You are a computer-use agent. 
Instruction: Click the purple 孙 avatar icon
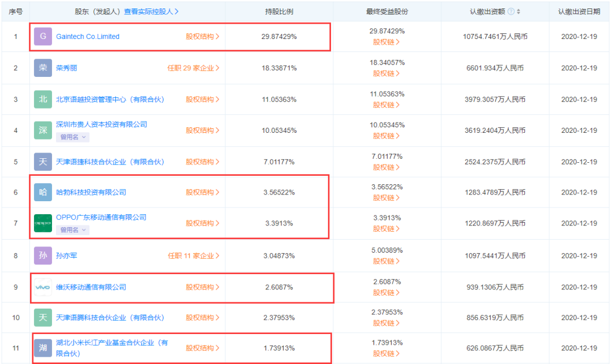point(43,256)
